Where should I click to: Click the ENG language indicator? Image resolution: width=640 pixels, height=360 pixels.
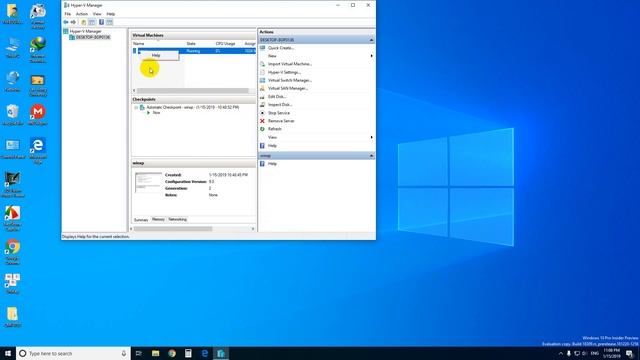point(595,353)
